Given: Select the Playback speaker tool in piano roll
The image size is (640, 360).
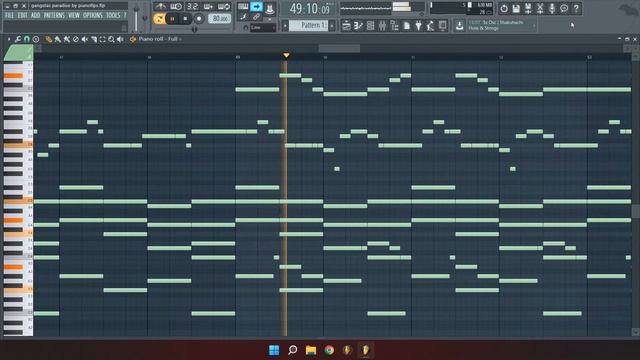Looking at the screenshot, I should [120, 39].
